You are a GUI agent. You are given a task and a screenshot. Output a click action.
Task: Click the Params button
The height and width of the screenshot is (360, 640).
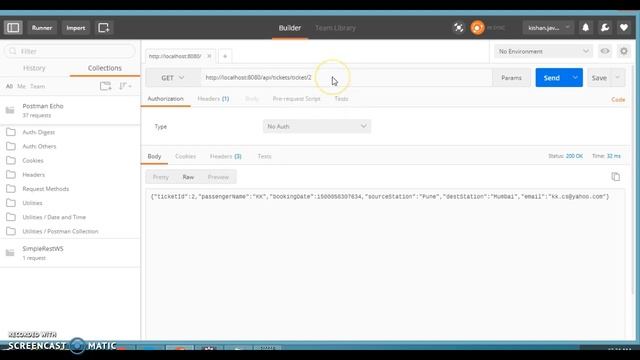tap(511, 78)
